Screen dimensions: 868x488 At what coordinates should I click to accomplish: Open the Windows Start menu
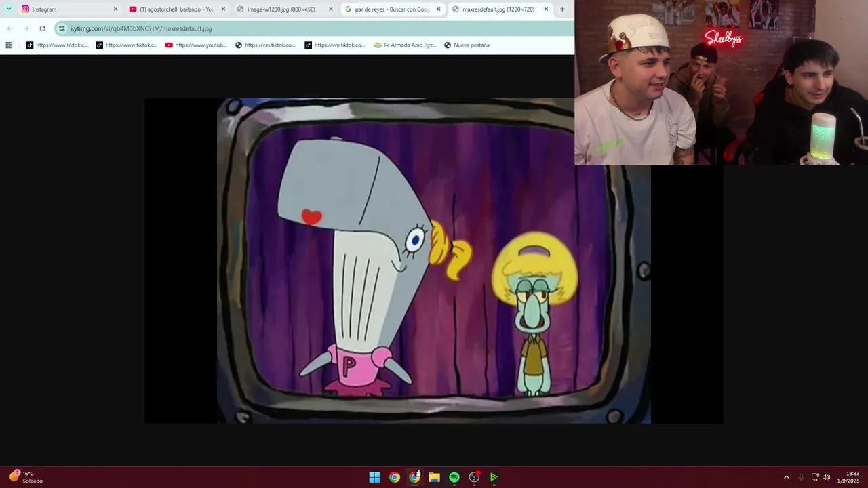[374, 477]
